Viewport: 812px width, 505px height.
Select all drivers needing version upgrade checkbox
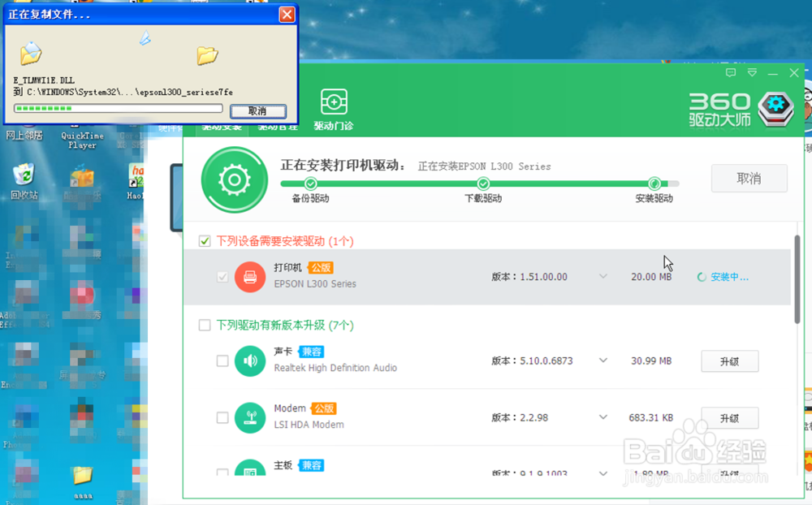pos(205,325)
